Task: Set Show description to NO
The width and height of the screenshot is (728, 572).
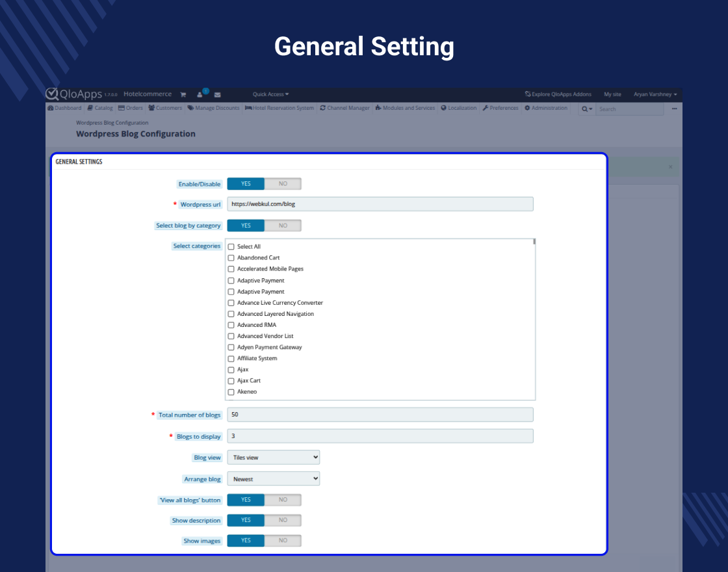Action: coord(283,521)
